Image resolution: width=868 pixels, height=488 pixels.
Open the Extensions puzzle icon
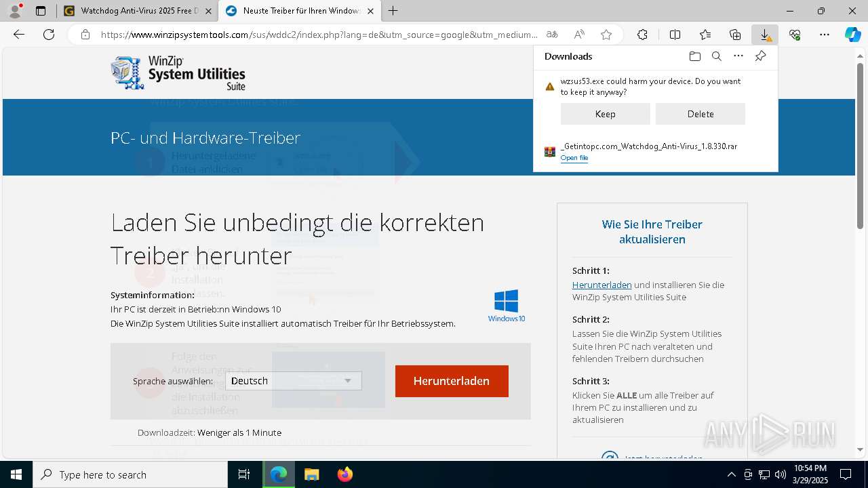pos(642,35)
